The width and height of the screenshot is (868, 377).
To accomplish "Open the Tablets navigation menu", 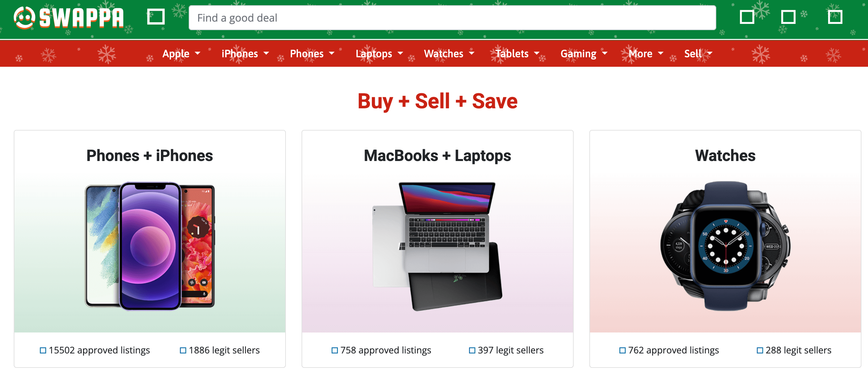I will point(517,54).
